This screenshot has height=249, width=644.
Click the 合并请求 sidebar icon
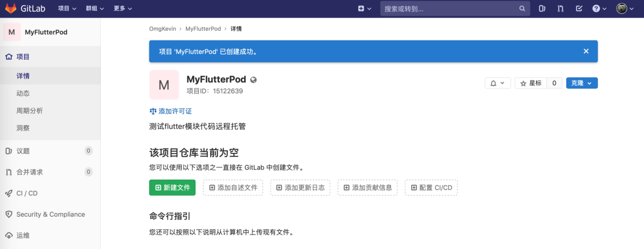click(x=9, y=172)
